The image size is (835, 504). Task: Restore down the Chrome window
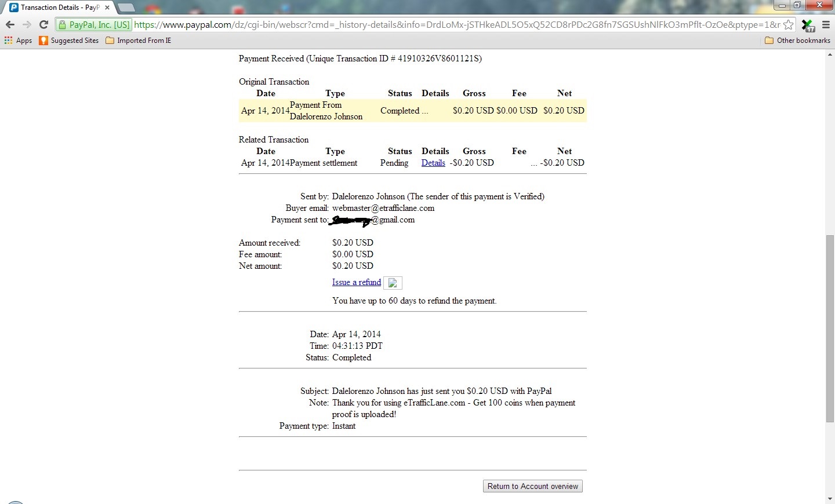click(797, 5)
